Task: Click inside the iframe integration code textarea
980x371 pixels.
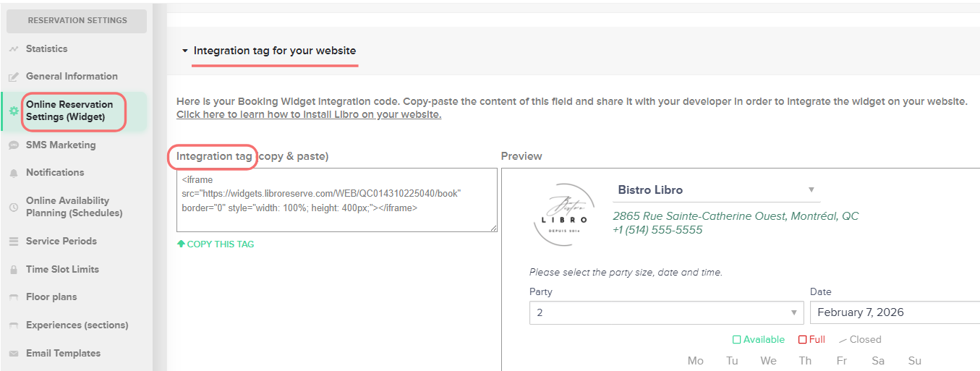Action: pyautogui.click(x=336, y=200)
